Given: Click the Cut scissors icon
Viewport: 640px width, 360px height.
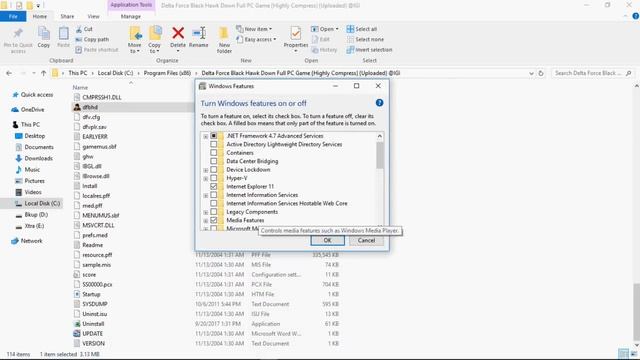Looking at the screenshot, I should click(79, 29).
